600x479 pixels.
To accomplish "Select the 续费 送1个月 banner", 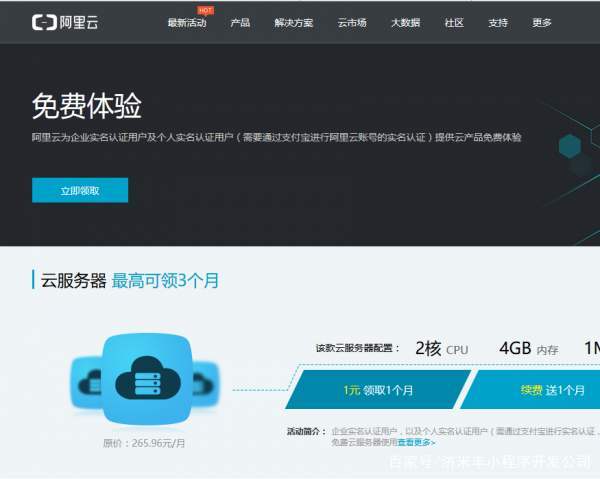I will click(532, 389).
